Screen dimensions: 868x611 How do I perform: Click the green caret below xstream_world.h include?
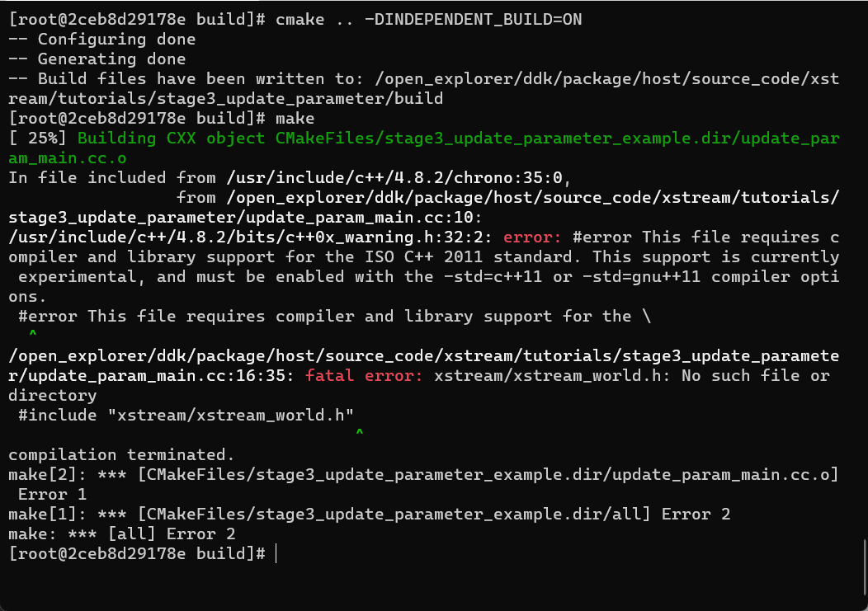(359, 434)
